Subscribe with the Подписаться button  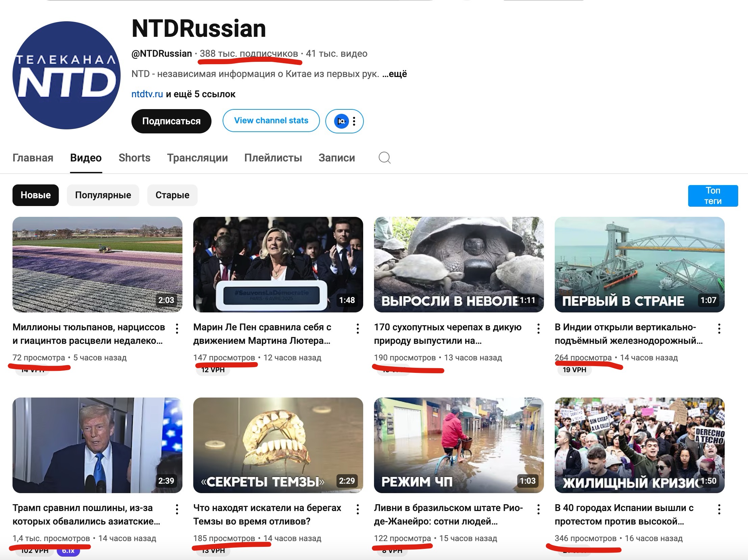171,121
